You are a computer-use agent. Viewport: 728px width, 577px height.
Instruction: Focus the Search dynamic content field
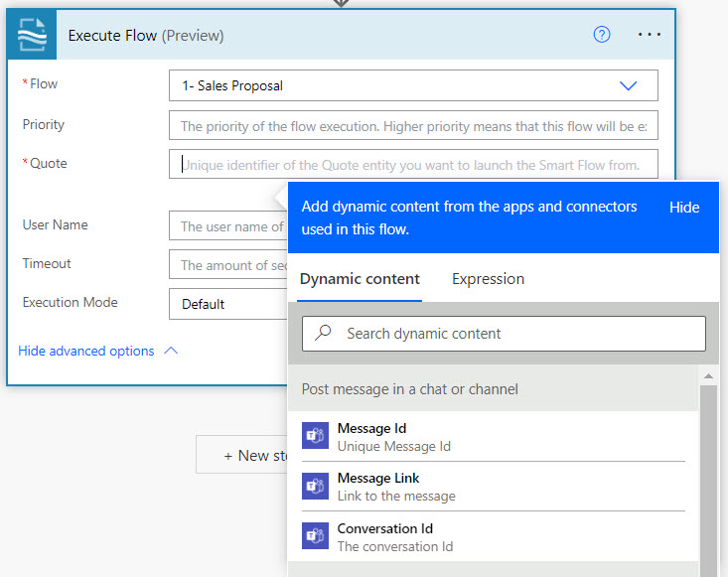click(504, 334)
